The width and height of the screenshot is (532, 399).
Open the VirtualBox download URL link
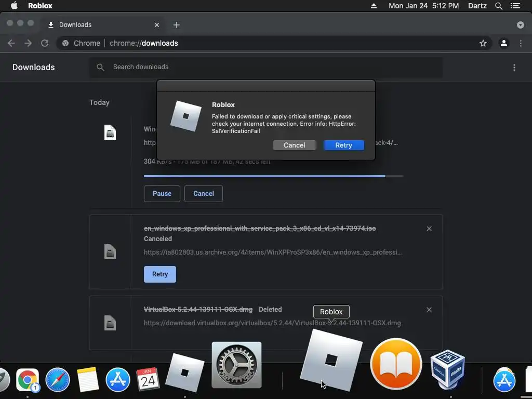[x=272, y=323]
